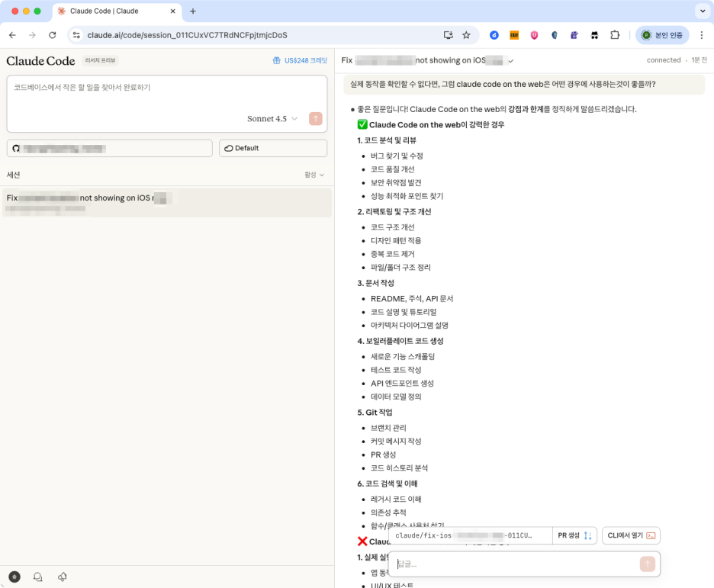Open the black incognito-style extension icon
Viewport: 714px width, 588px height.
point(594,35)
